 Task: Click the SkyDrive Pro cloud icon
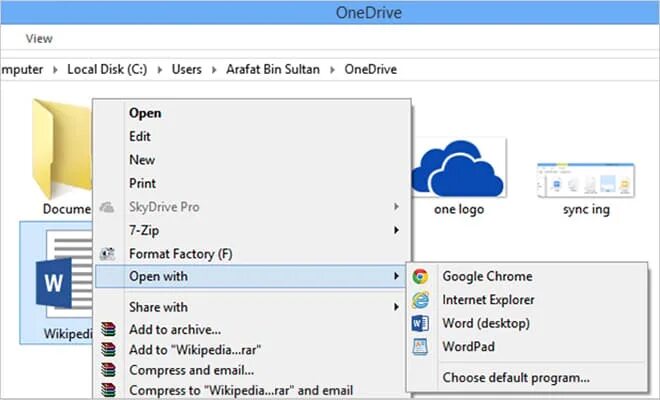click(107, 207)
